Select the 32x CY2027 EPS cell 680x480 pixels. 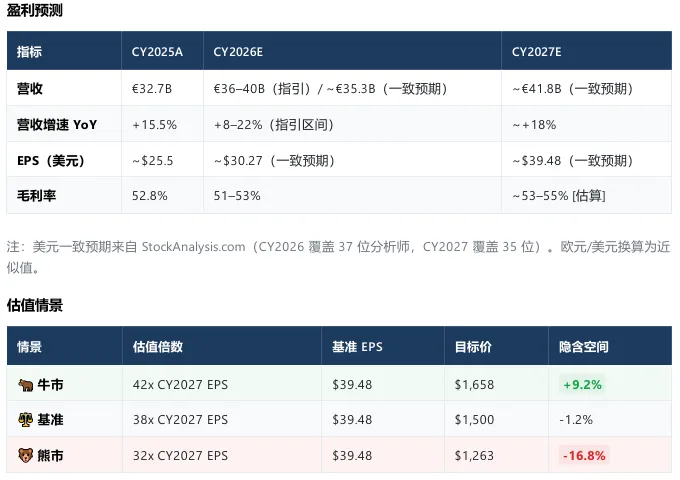180,456
